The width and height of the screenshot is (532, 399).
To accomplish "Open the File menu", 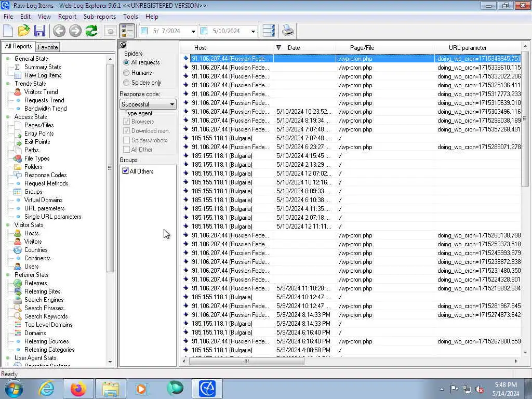I will pyautogui.click(x=8, y=17).
